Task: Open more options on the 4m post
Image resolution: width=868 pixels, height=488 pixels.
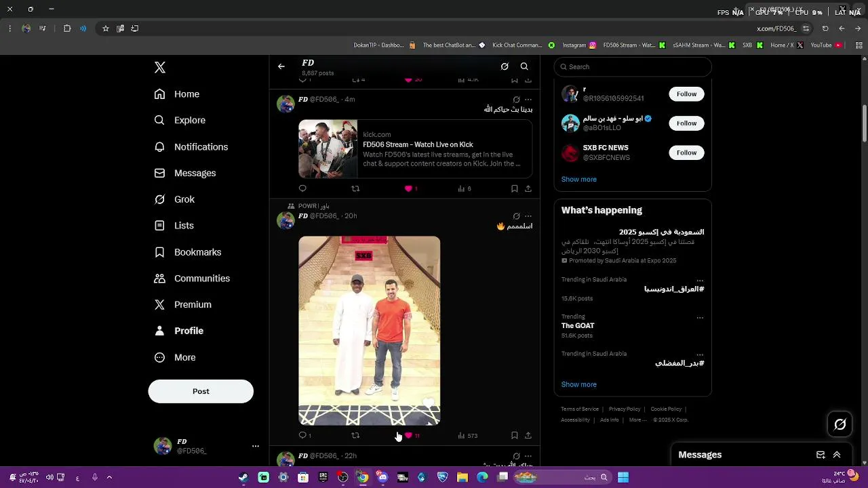Action: tap(528, 100)
